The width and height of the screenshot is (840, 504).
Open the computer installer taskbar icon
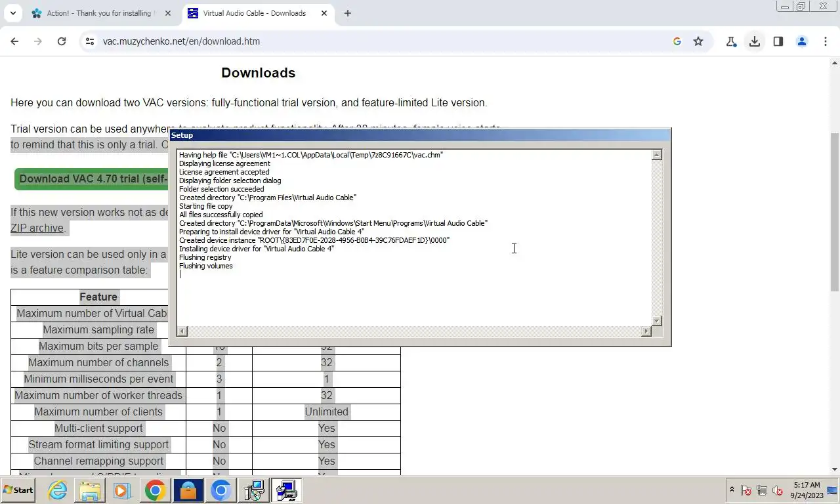253,490
